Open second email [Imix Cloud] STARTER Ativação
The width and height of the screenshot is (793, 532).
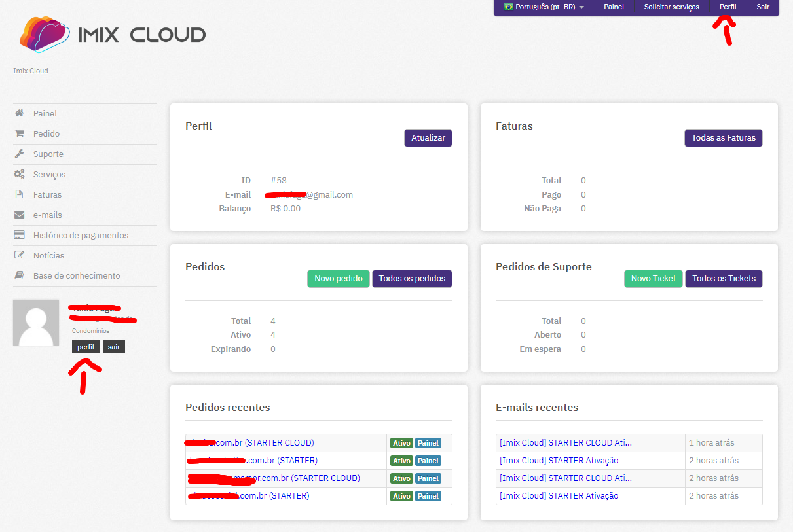[559, 461]
